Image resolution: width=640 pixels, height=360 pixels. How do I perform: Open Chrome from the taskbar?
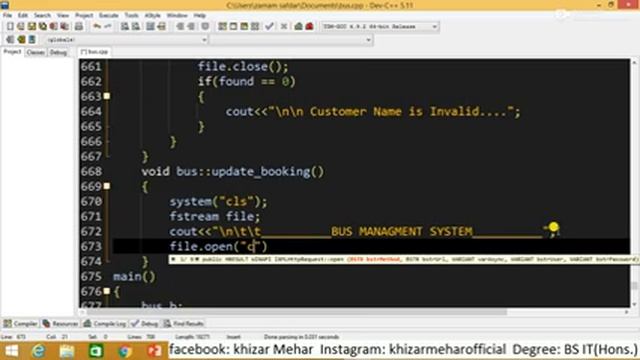coord(125,351)
